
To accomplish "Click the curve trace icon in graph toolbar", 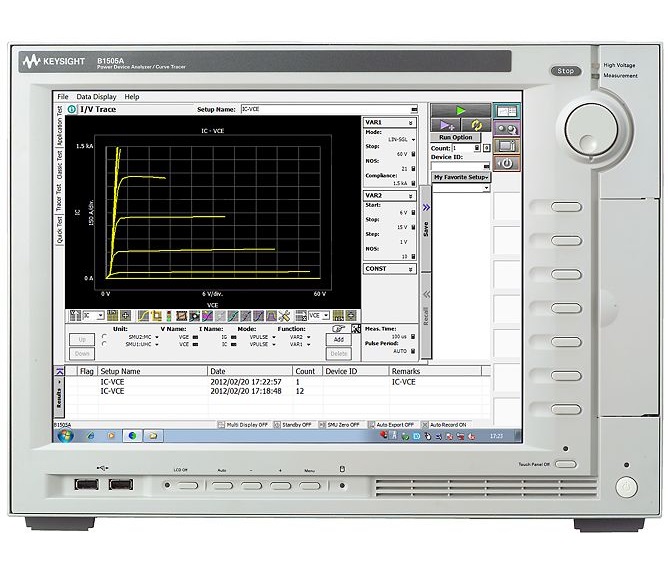I will [143, 316].
